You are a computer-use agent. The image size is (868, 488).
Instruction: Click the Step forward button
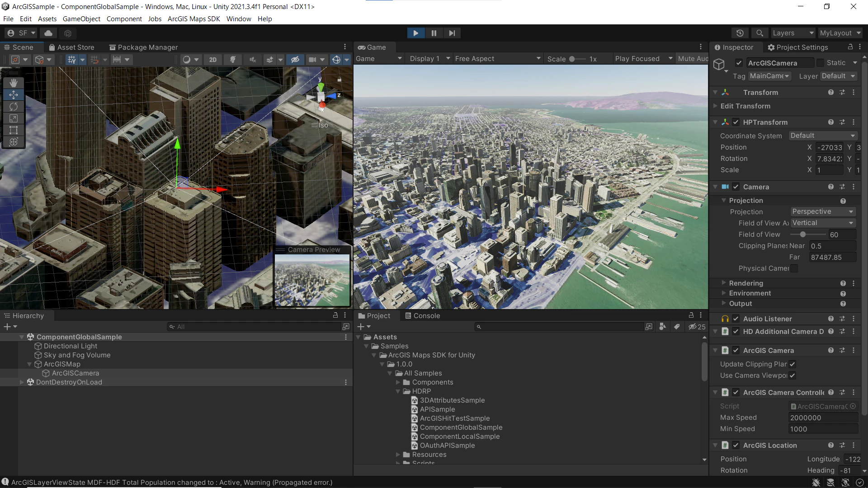pyautogui.click(x=452, y=33)
